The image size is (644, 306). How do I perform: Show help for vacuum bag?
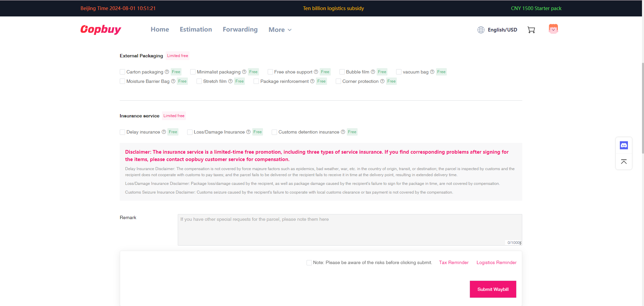(x=432, y=72)
